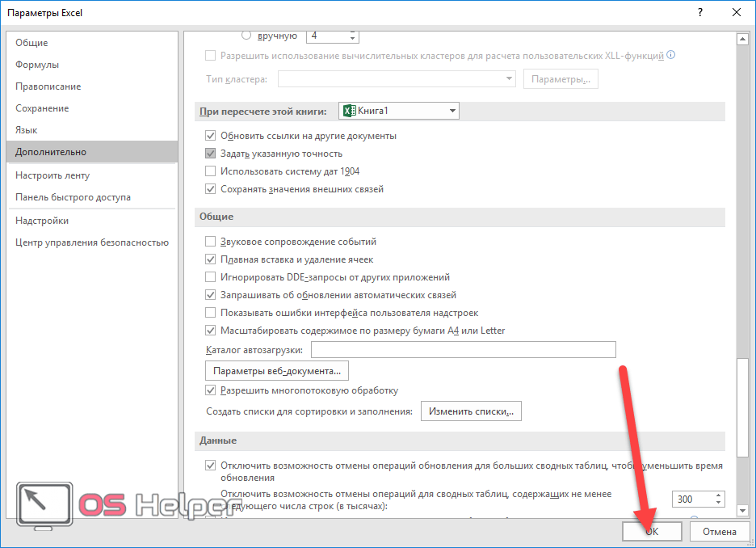The width and height of the screenshot is (756, 548).
Task: Toggle Обновить ссылки на другие документы checkbox
Action: pos(210,136)
